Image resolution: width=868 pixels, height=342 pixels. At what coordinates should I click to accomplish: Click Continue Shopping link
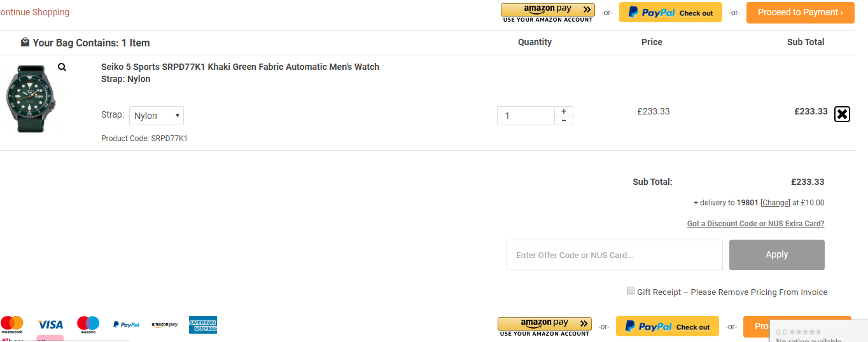pos(35,12)
